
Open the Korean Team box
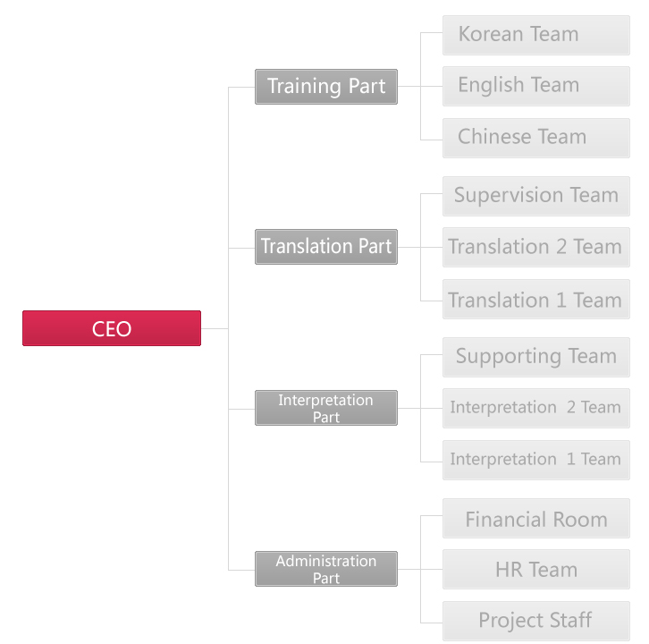pyautogui.click(x=536, y=35)
